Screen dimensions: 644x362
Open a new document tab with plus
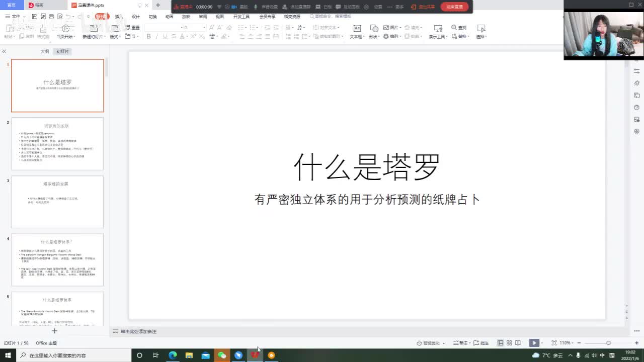(x=158, y=5)
